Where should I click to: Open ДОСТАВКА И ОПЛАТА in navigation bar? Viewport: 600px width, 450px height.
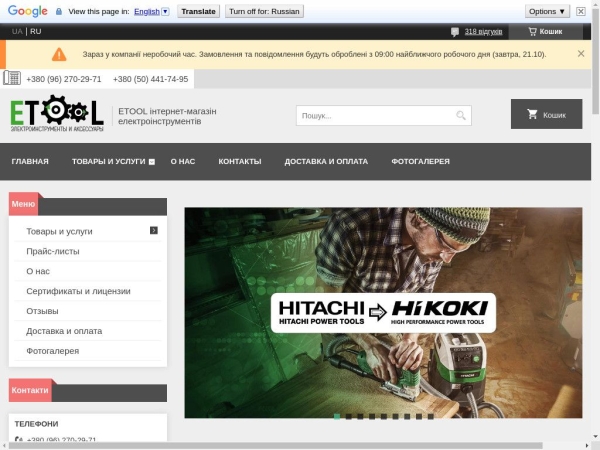click(326, 161)
